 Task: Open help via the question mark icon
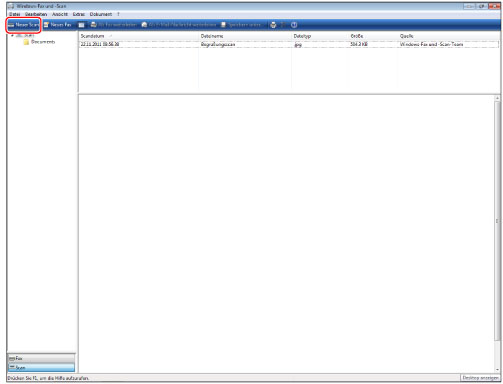tap(294, 25)
